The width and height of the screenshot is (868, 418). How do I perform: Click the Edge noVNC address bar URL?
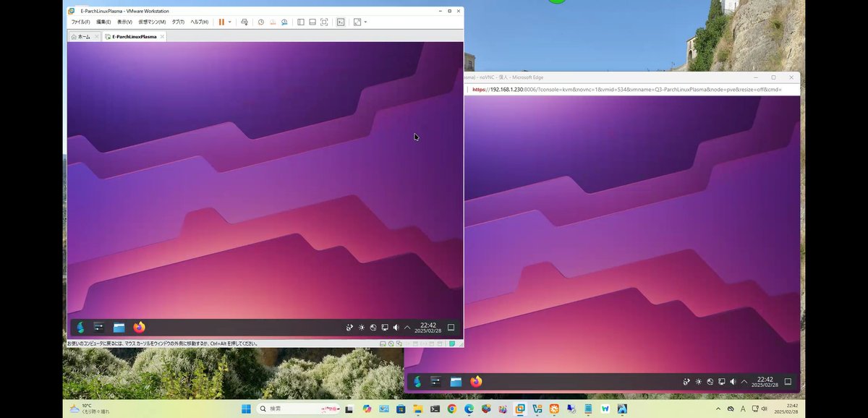[x=626, y=90]
